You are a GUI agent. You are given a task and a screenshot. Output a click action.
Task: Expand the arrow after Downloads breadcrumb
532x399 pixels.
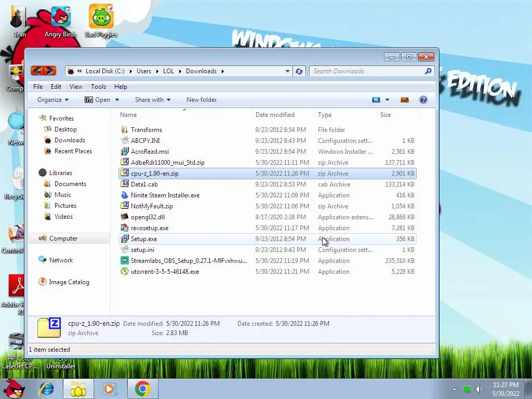click(222, 71)
